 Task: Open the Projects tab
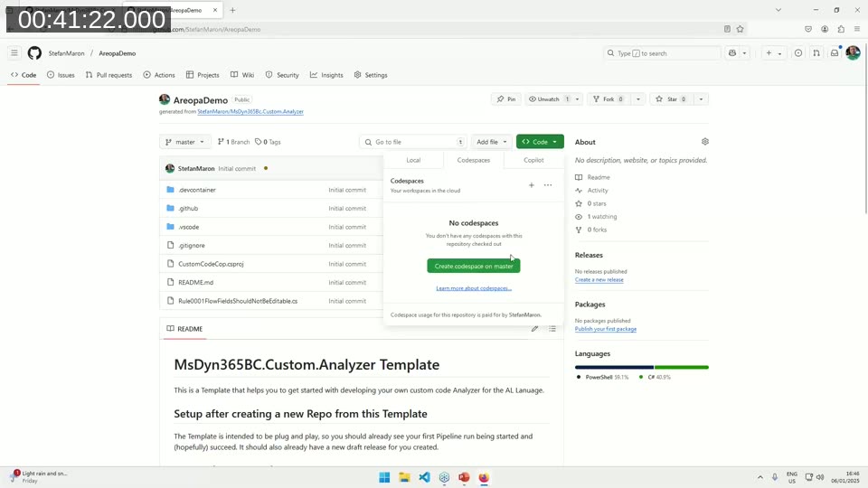[203, 75]
